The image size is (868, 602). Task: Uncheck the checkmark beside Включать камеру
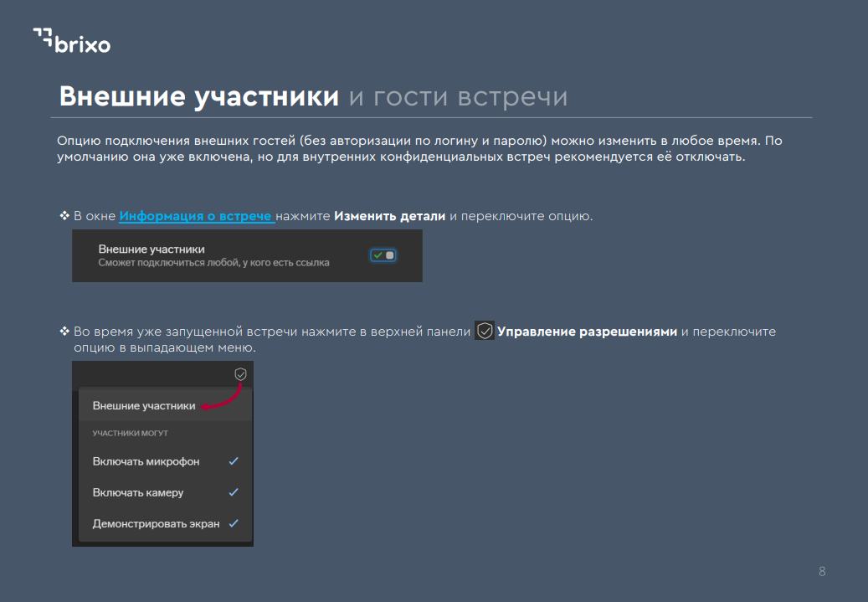click(x=234, y=492)
